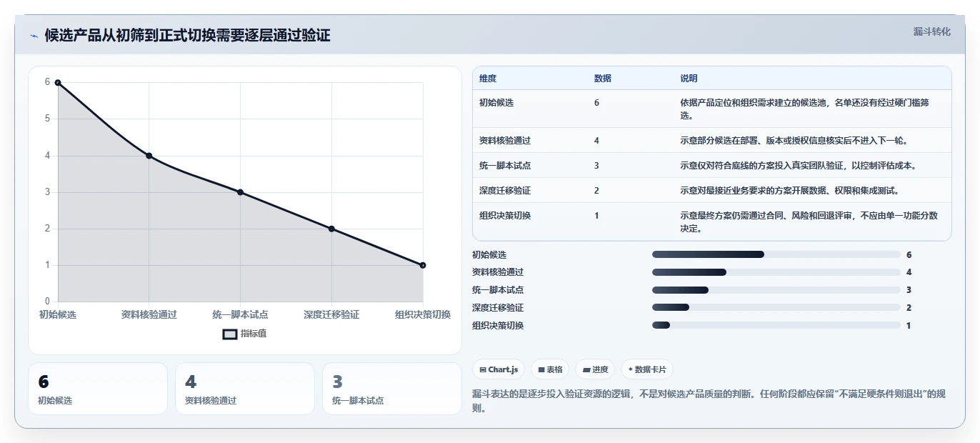Select the chart data point at 初始候选
Screen dimensions: 980x443
58,82
